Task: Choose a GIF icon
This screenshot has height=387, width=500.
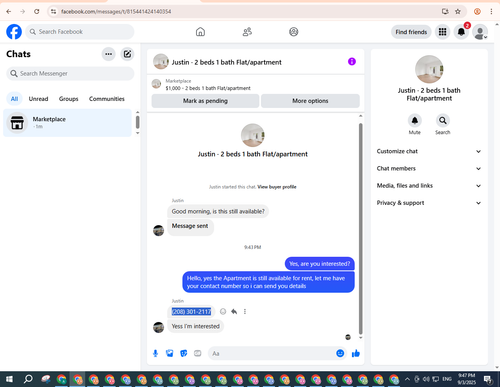Action: 198,353
